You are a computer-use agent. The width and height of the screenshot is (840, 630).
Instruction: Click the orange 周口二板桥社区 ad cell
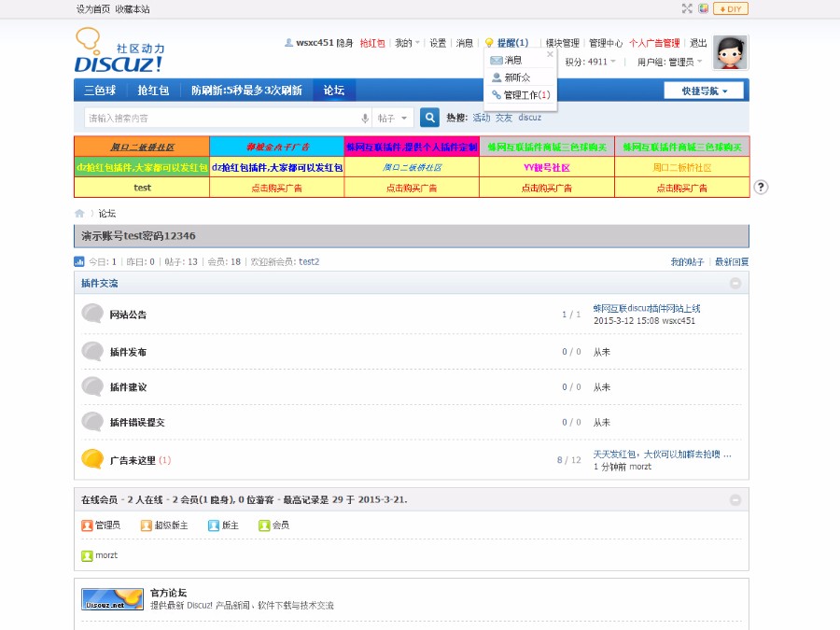142,147
